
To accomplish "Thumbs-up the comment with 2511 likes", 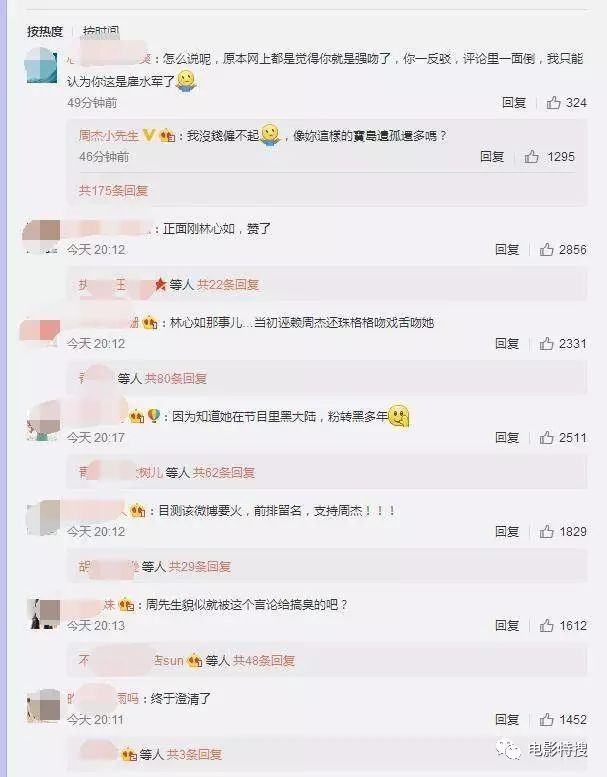I will click(547, 438).
